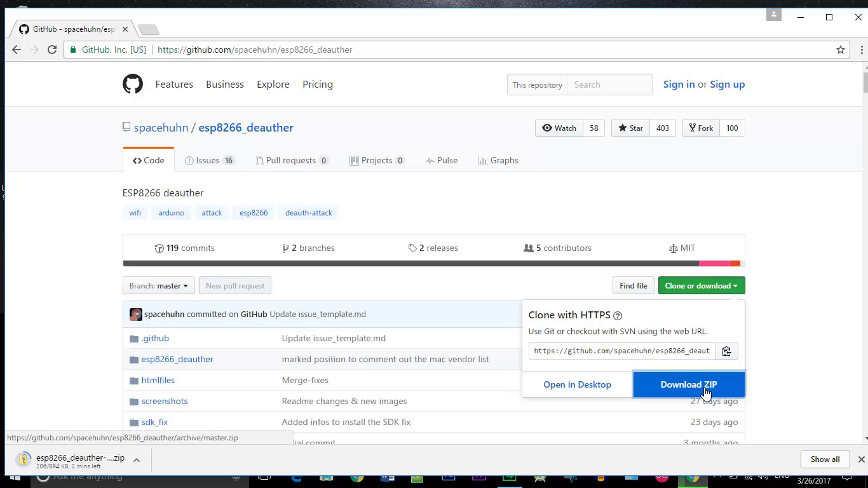The width and height of the screenshot is (868, 488).
Task: Open commit "Readme changes & new images"
Action: click(344, 402)
